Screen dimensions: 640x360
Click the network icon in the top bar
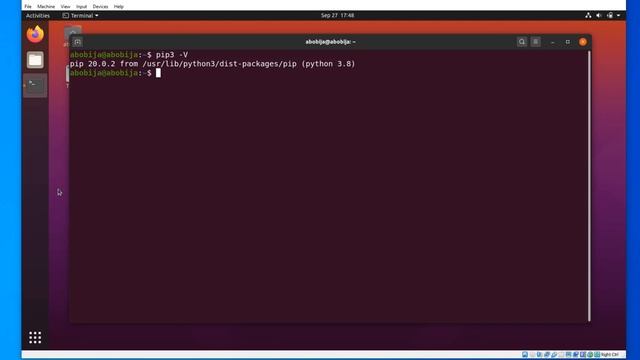point(588,16)
